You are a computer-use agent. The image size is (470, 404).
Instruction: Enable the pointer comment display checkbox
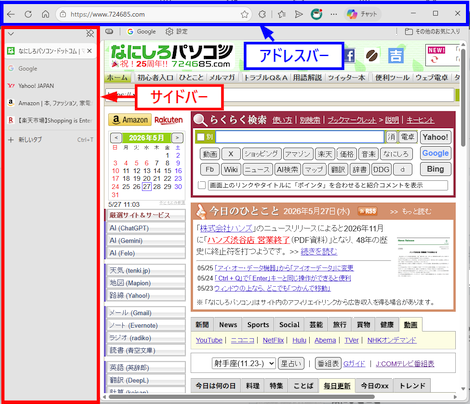(x=202, y=185)
